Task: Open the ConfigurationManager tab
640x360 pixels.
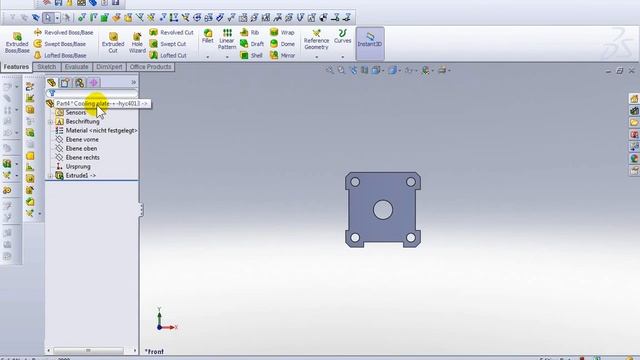Action: tap(79, 83)
